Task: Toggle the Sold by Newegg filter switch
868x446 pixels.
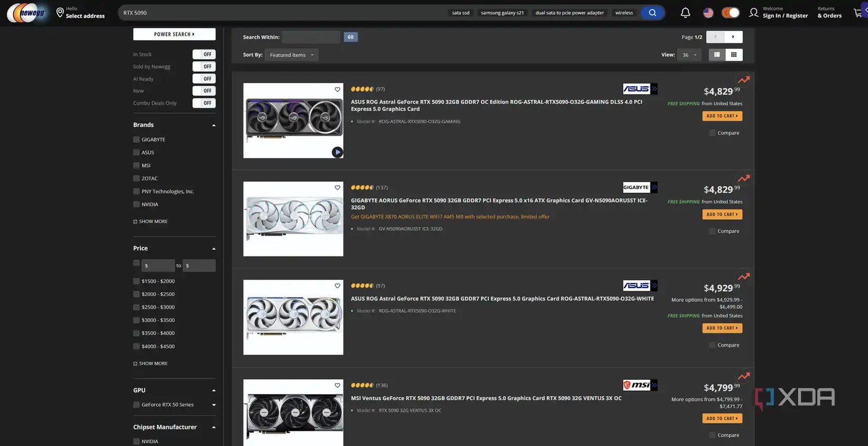Action: click(x=204, y=66)
